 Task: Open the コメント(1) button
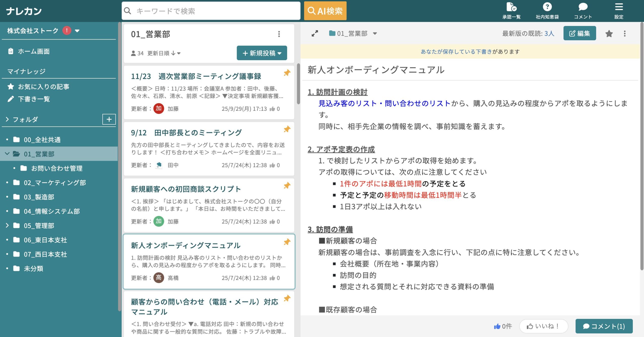pyautogui.click(x=604, y=326)
